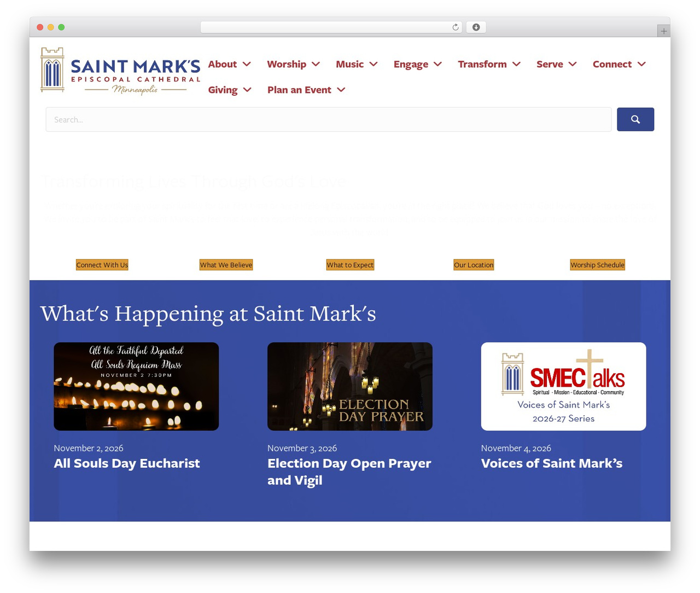Click the Worship Schedule button
This screenshot has width=700, height=593.
[x=597, y=265]
